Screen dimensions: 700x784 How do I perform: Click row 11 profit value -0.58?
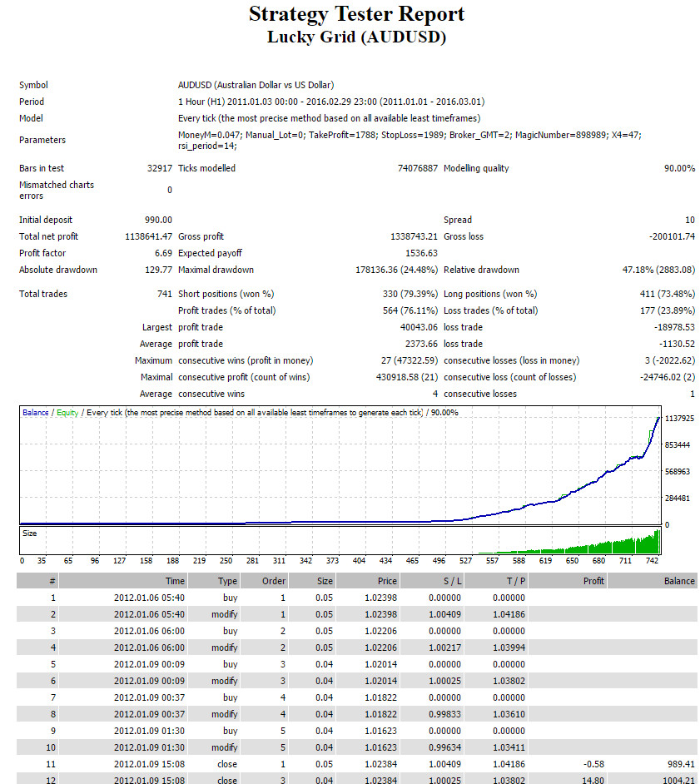click(594, 764)
